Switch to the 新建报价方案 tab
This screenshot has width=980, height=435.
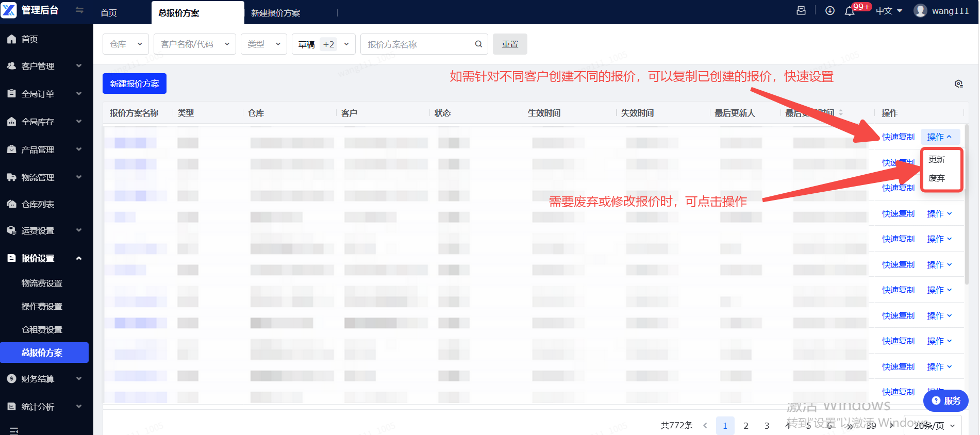point(276,13)
